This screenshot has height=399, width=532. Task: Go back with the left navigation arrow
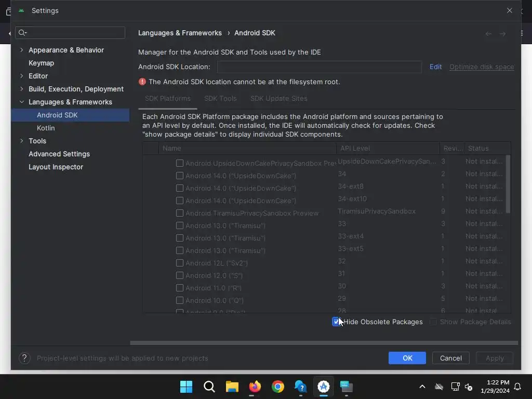(x=488, y=34)
